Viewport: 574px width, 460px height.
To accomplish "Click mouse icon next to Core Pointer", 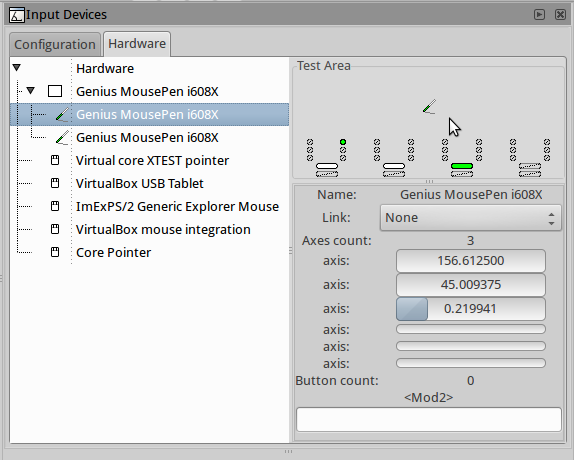I will pos(55,252).
